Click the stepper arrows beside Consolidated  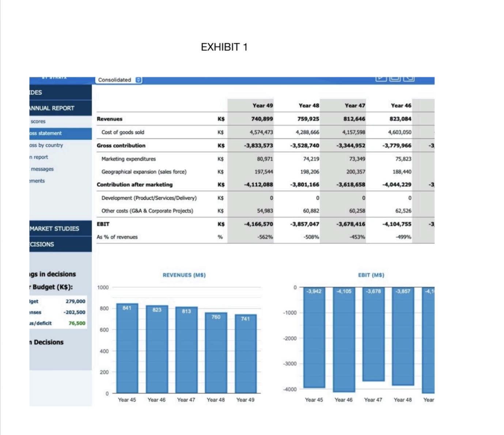pyautogui.click(x=137, y=80)
